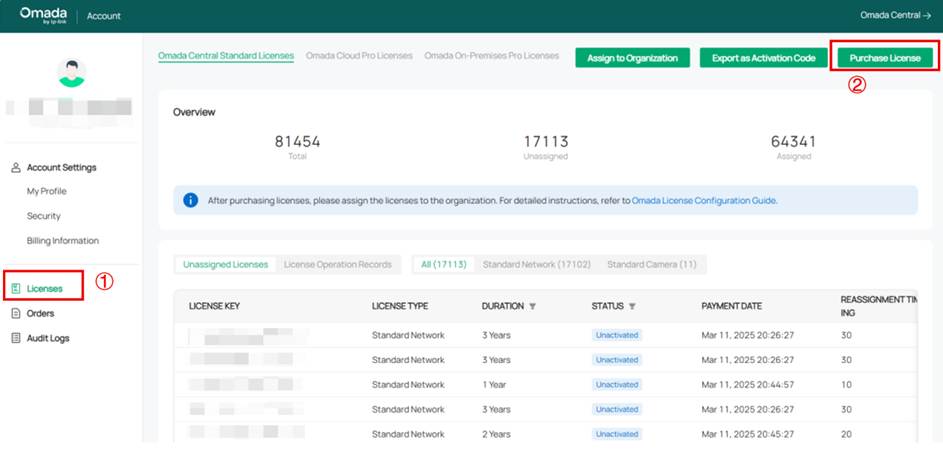Filter by Standard Camera (11)
Screen dimensions: 943x455
point(651,264)
